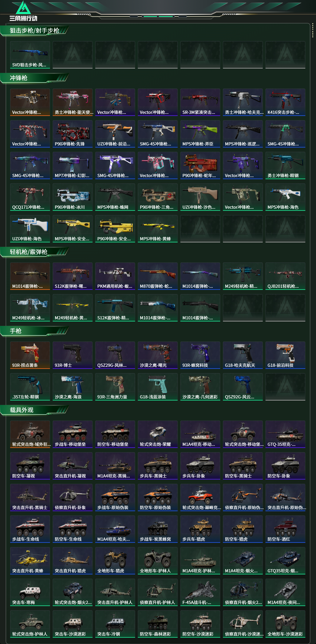Select the MP5冲锋枪-弄臣 item
The height and width of the screenshot is (644, 316).
200,134
